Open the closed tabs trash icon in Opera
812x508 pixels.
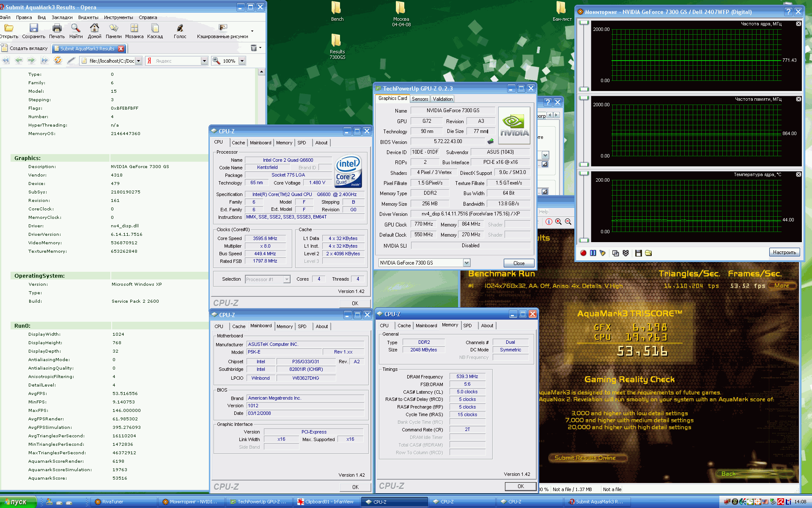point(254,48)
